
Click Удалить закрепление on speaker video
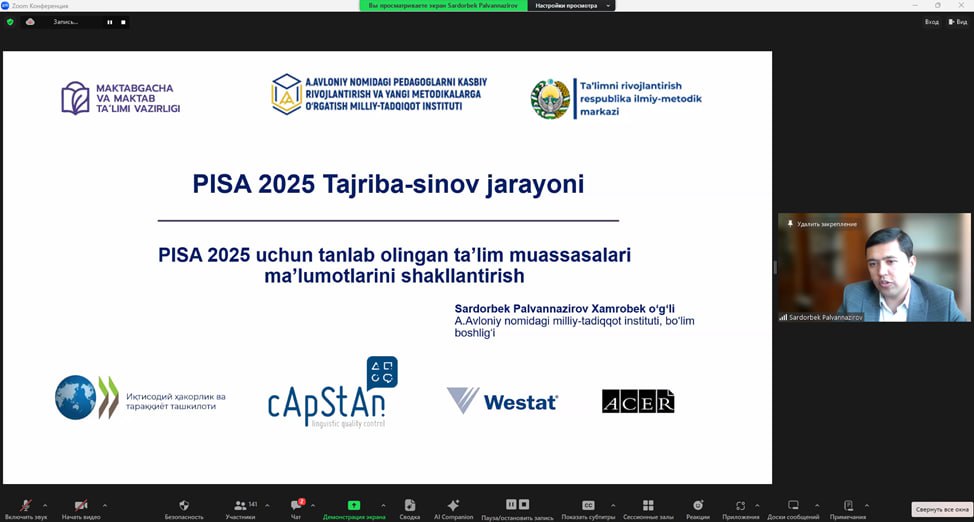click(x=826, y=223)
